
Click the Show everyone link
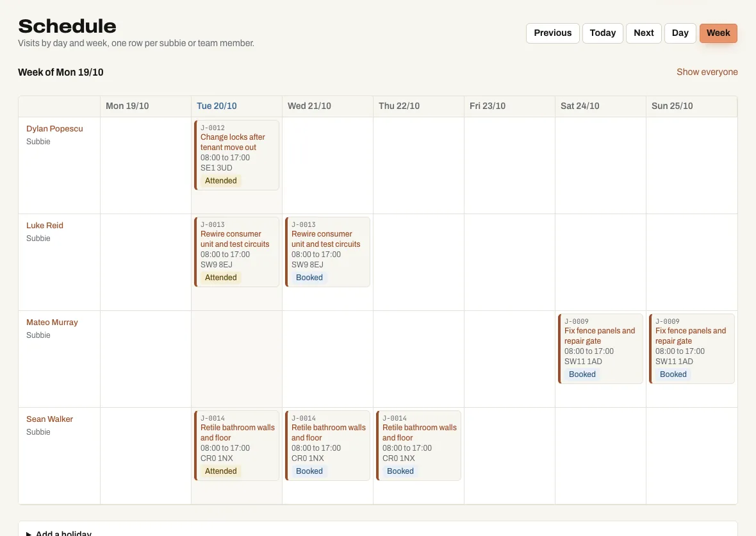point(707,72)
